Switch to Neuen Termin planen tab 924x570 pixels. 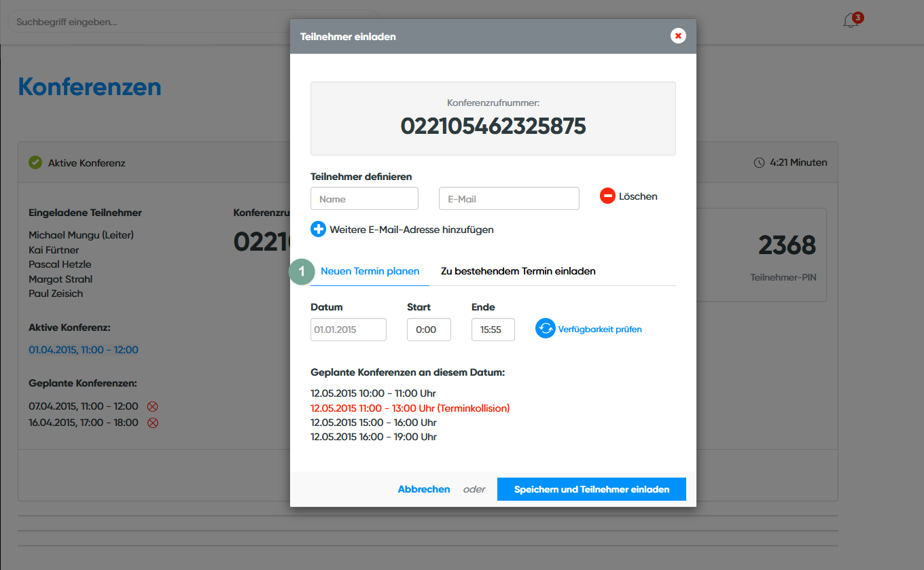pyautogui.click(x=370, y=271)
